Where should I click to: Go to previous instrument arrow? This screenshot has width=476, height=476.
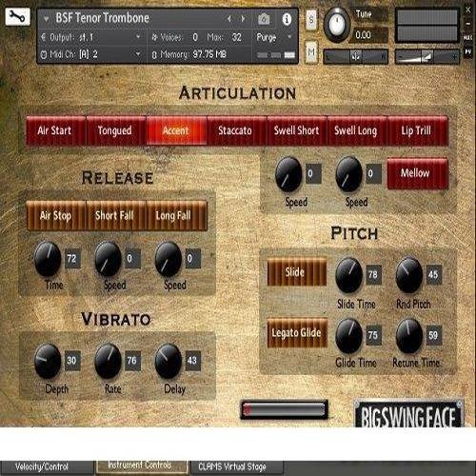[x=229, y=19]
